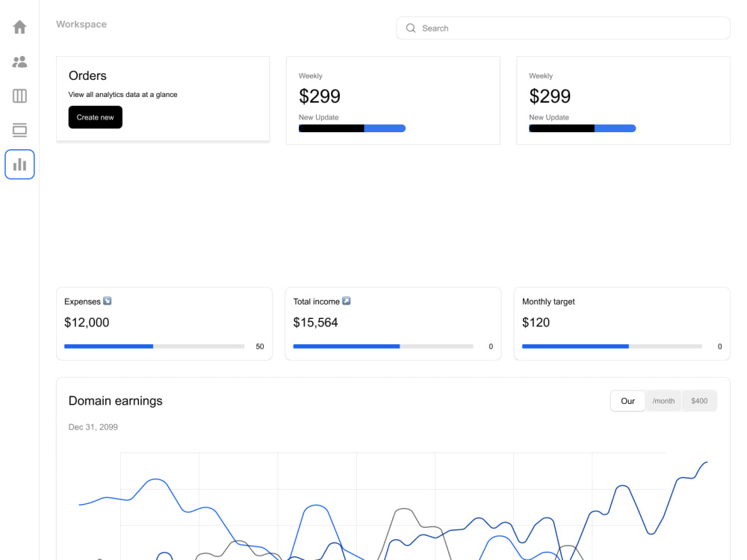The height and width of the screenshot is (560, 747).
Task: Click the up-arrow icon beside Total income
Action: click(347, 301)
